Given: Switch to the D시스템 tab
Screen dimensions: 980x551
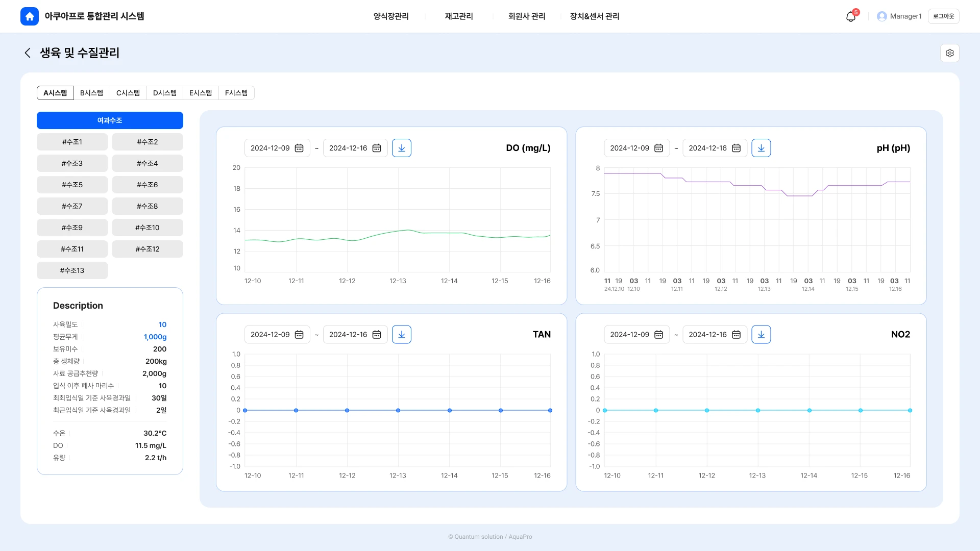Looking at the screenshot, I should click(x=165, y=93).
